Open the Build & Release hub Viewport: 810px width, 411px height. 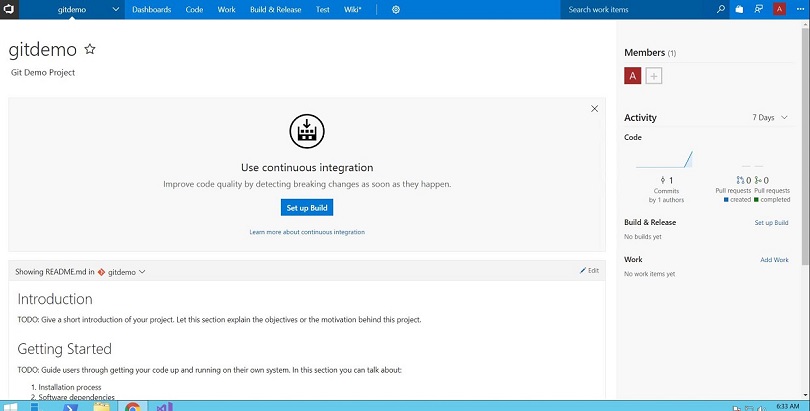coord(275,9)
